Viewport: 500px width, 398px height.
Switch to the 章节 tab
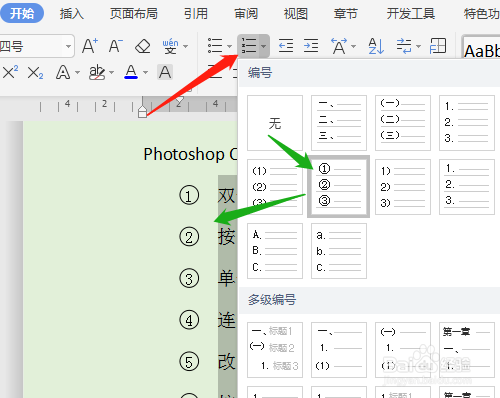[345, 14]
